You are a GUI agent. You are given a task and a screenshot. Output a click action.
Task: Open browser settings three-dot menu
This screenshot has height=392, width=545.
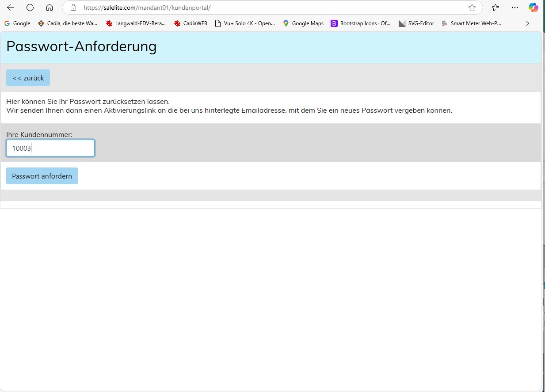tap(515, 8)
